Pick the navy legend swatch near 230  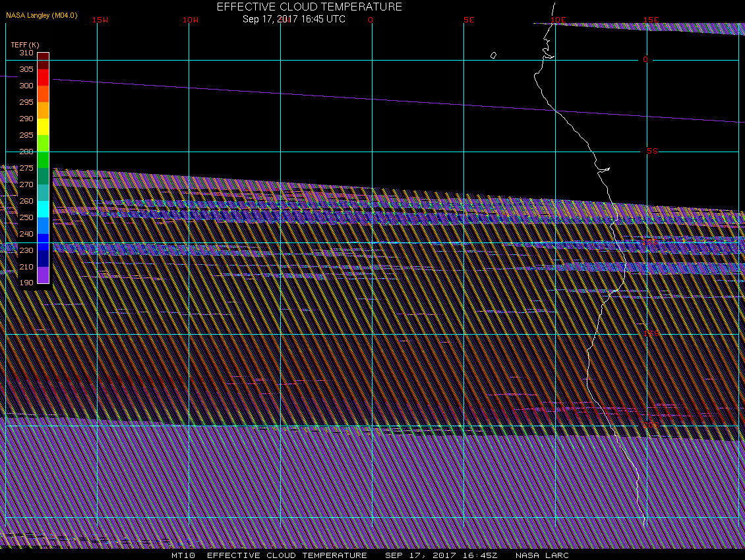tap(44, 258)
